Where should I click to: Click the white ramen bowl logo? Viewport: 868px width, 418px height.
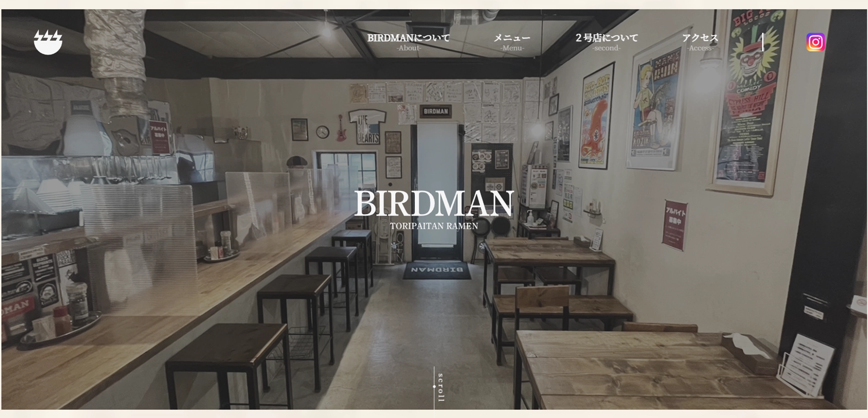coord(48,42)
